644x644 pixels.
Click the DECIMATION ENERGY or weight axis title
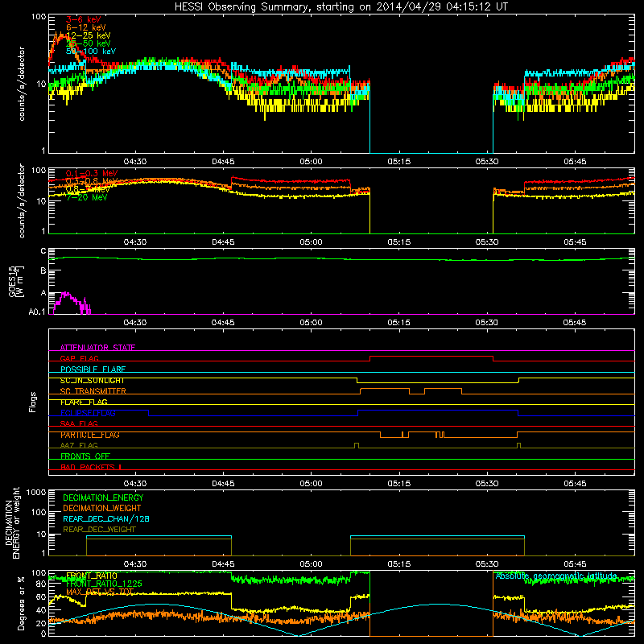[x=12, y=522]
